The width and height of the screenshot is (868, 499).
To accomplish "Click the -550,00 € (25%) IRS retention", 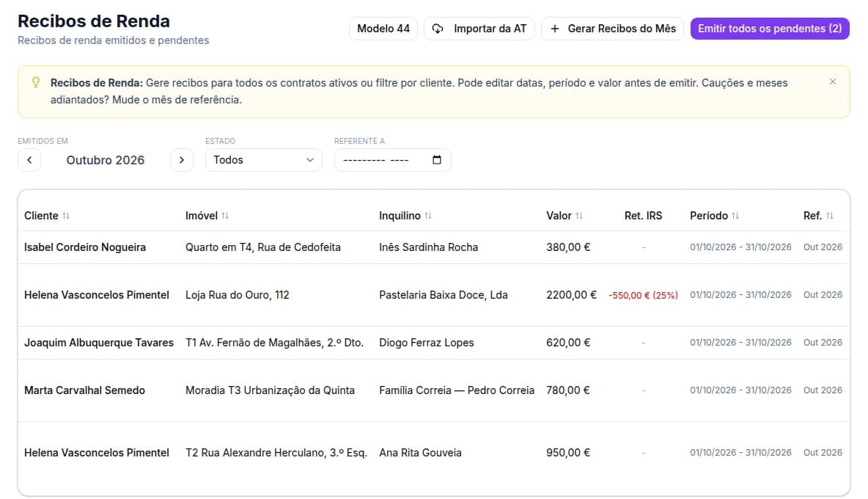I will [643, 296].
